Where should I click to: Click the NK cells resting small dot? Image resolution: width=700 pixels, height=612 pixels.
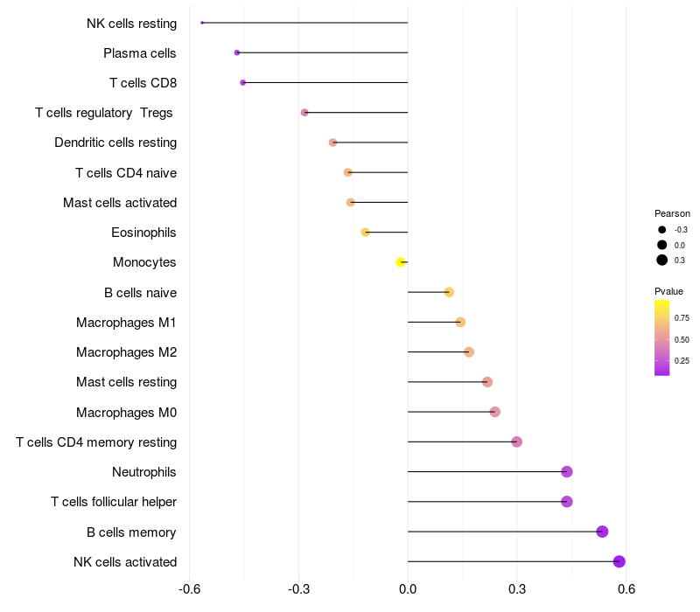tap(202, 23)
